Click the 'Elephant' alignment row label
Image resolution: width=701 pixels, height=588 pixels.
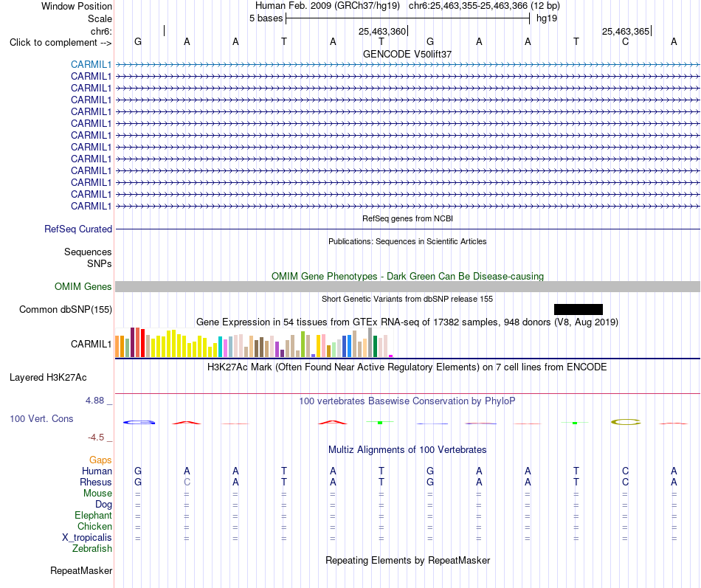93,516
